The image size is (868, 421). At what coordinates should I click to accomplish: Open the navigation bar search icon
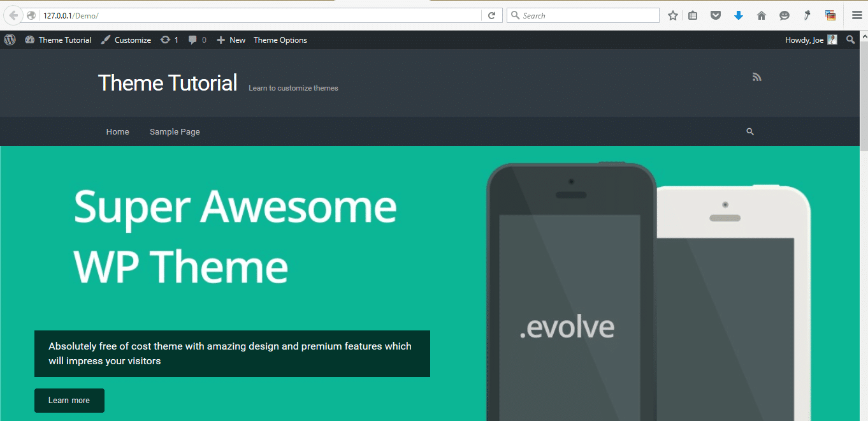click(750, 131)
